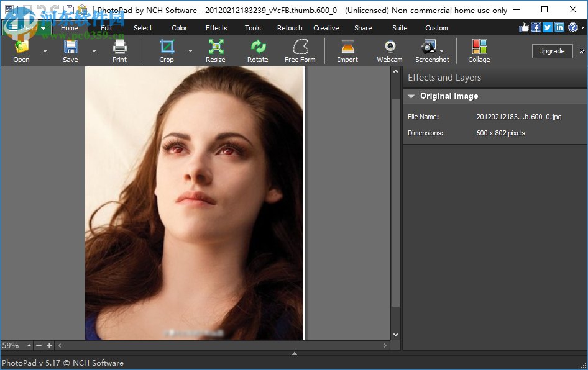This screenshot has width=588, height=370.
Task: Click the Upgrade button
Action: [x=551, y=51]
